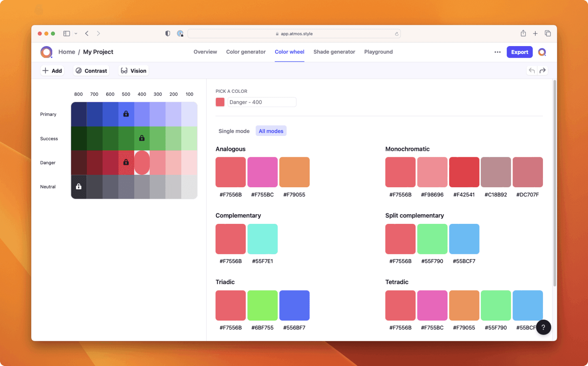The width and height of the screenshot is (588, 366).
Task: Undo the last palette change
Action: [x=532, y=70]
